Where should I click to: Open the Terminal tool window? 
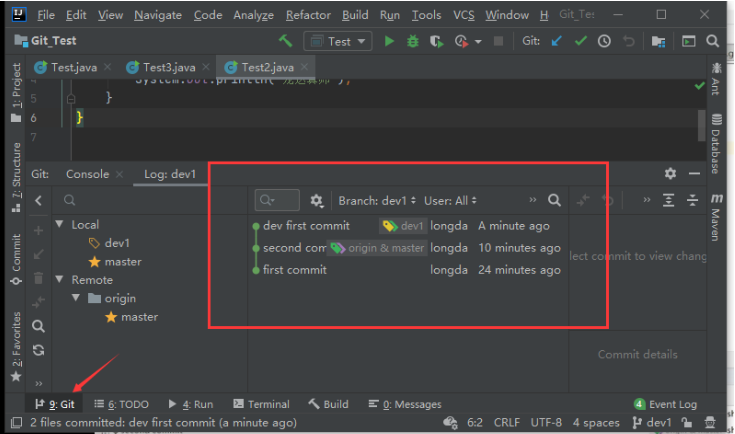[262, 404]
